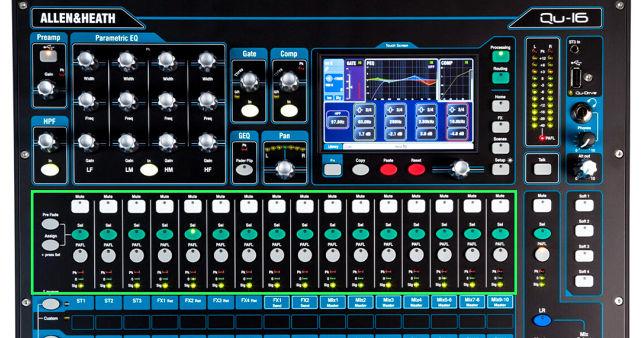The image size is (644, 338).
Task: Click the HF Gain knob
Action: pyautogui.click(x=207, y=142)
